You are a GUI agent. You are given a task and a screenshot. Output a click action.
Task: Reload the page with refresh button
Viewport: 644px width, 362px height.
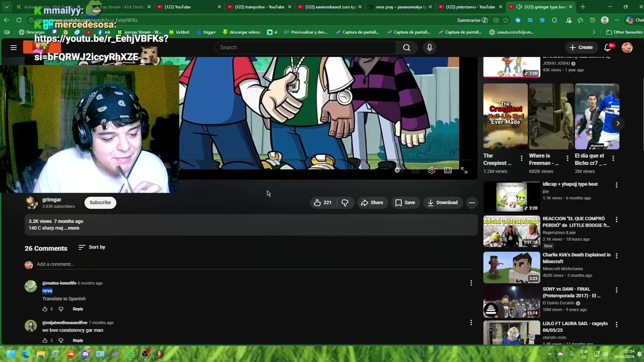pos(19,20)
